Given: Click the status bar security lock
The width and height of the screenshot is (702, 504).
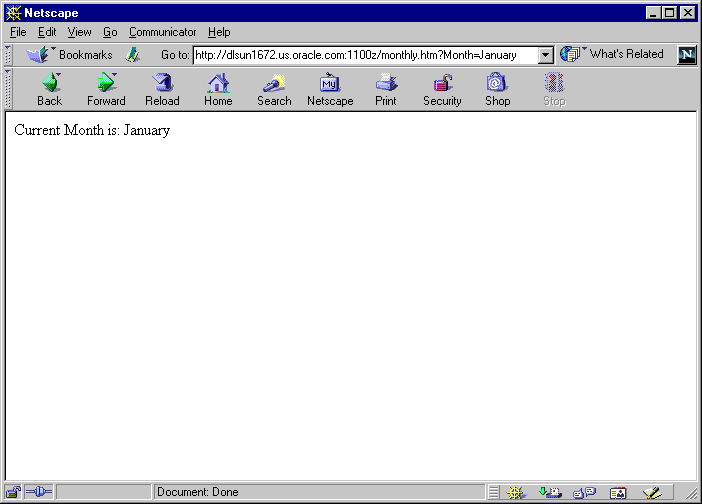Looking at the screenshot, I should pyautogui.click(x=13, y=492).
